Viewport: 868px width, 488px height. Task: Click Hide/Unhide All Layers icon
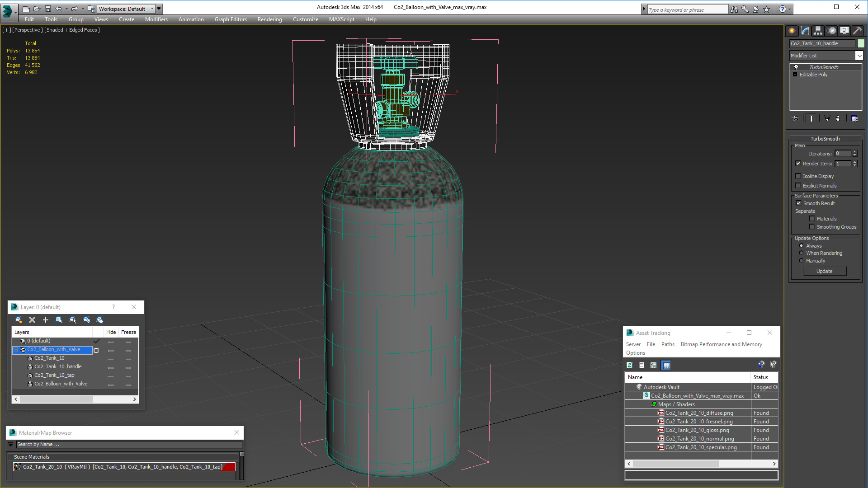(86, 320)
